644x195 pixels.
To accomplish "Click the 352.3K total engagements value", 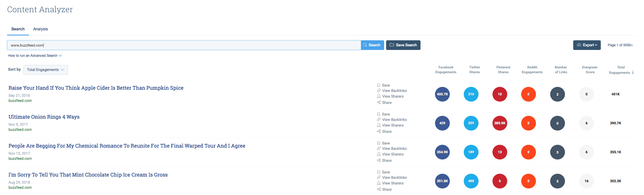I will [x=616, y=181].
